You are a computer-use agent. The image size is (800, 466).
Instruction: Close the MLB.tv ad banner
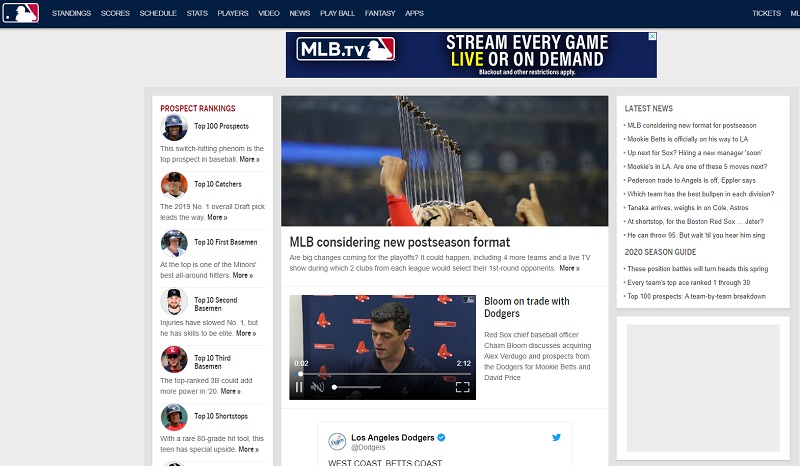[x=652, y=37]
